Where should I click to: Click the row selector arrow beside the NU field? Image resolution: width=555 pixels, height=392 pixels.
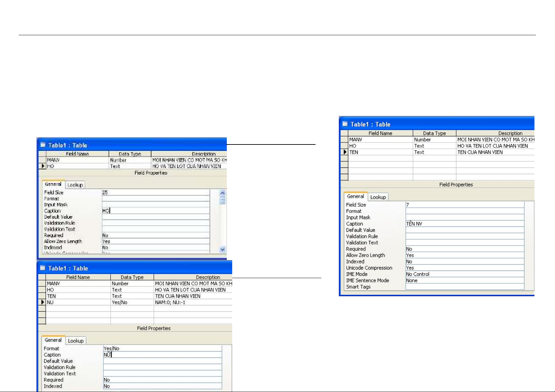point(42,302)
